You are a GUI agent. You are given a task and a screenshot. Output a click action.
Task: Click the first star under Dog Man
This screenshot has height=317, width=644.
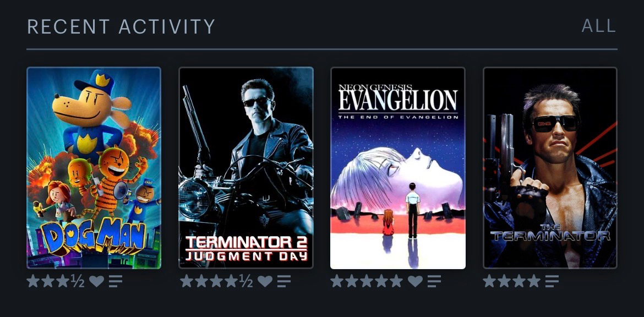point(34,281)
